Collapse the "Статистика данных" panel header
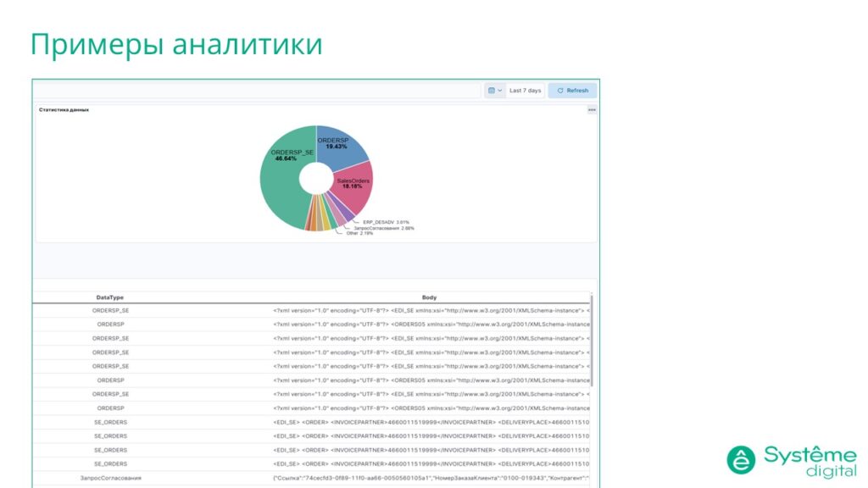 64,110
